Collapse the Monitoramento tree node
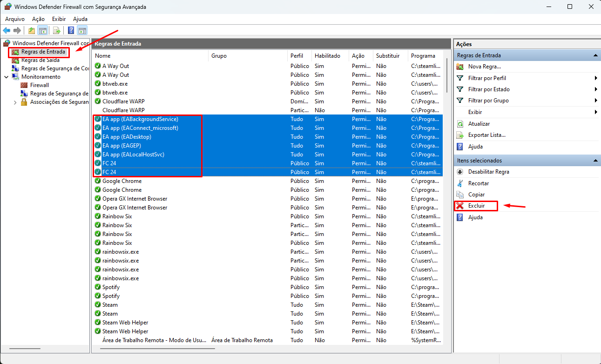 pos(6,77)
